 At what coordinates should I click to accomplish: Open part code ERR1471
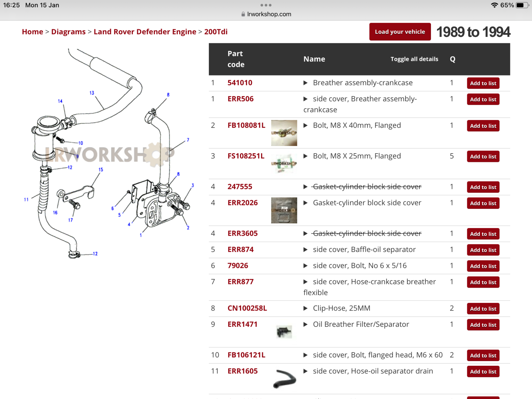coord(242,325)
